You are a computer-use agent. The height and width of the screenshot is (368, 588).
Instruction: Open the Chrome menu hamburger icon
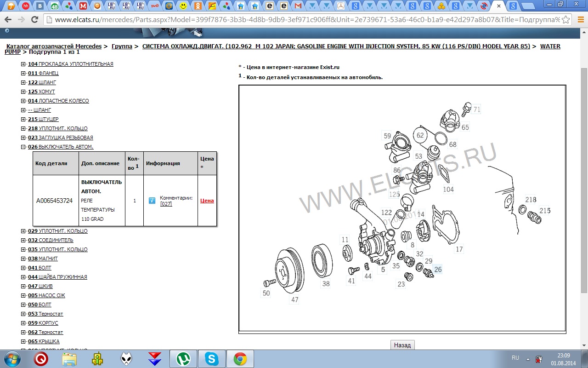(579, 20)
